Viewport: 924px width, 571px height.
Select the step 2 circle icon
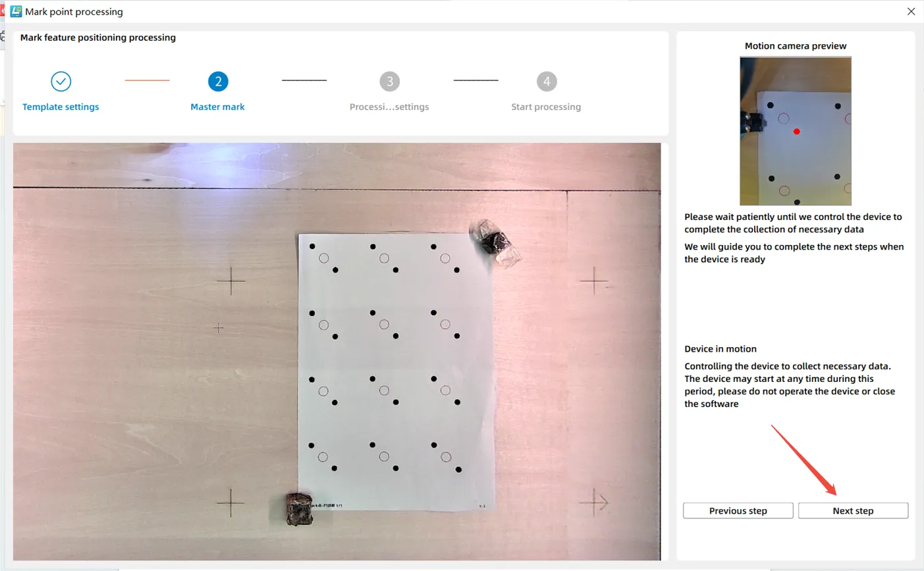point(218,81)
